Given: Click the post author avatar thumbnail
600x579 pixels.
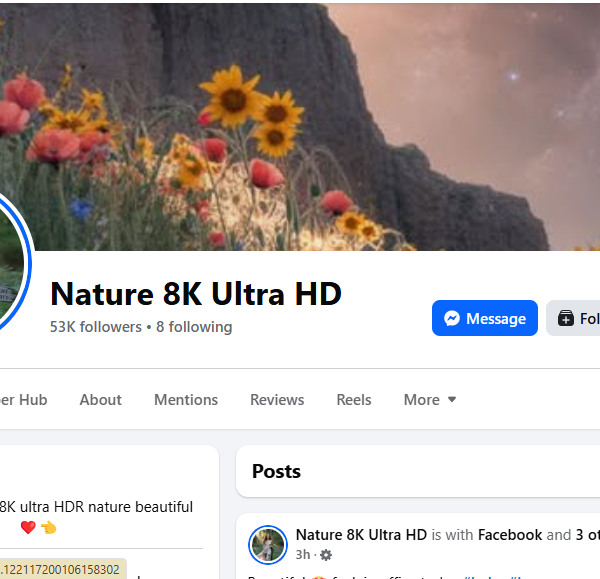Looking at the screenshot, I should [x=268, y=545].
